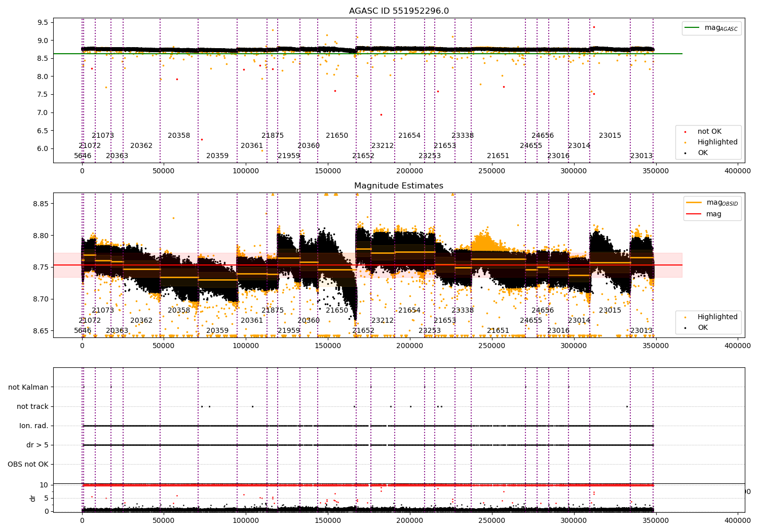This screenshot has height=532, width=760.
Task: Click obsid label 23013 in the top plot
Action: [641, 156]
